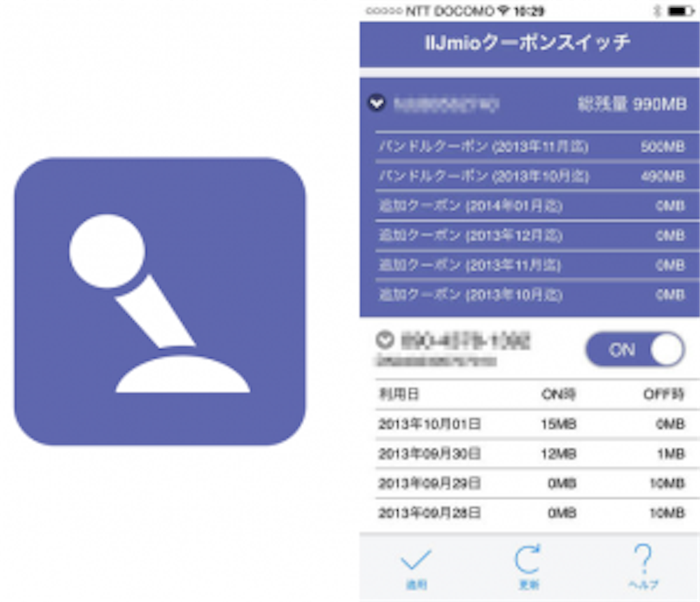Screen dimensions: 700x602
Task: Tap the blurred phone number label
Action: pos(465,341)
